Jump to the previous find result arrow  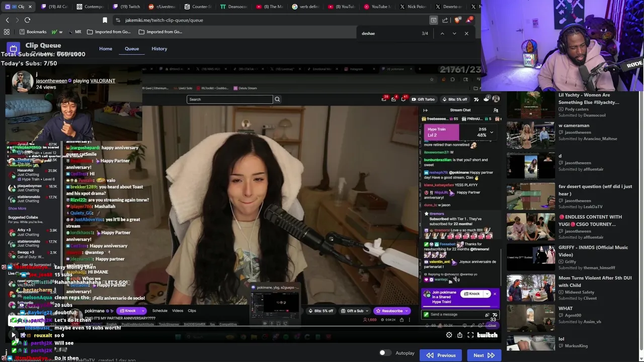coord(442,34)
